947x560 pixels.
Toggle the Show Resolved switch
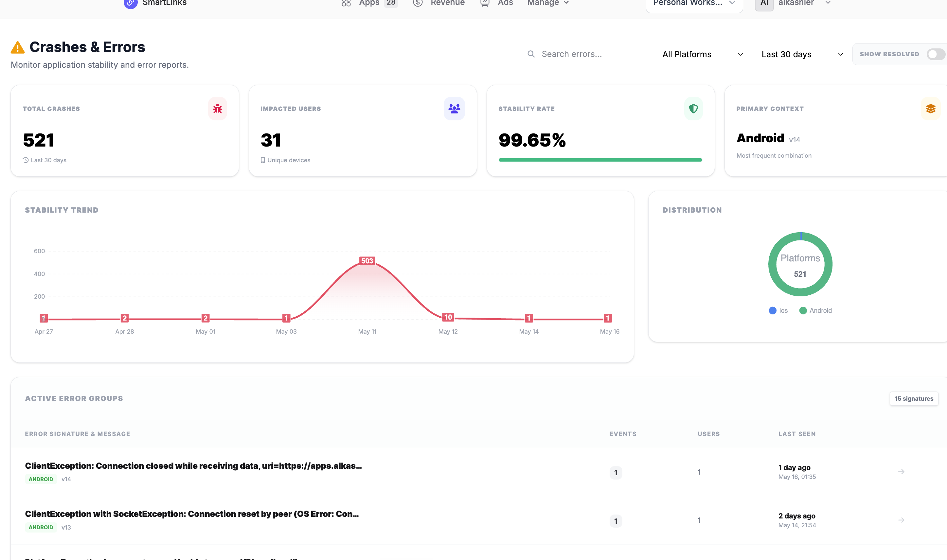click(x=936, y=54)
